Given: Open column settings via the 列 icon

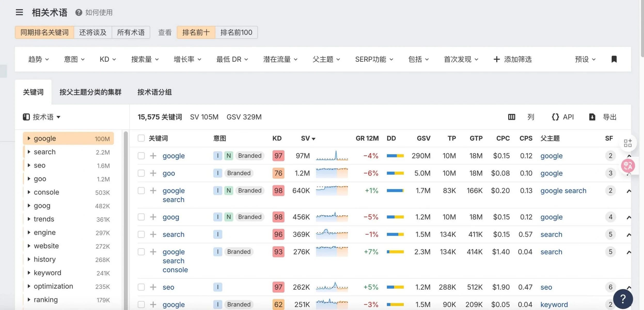Looking at the screenshot, I should tap(512, 117).
